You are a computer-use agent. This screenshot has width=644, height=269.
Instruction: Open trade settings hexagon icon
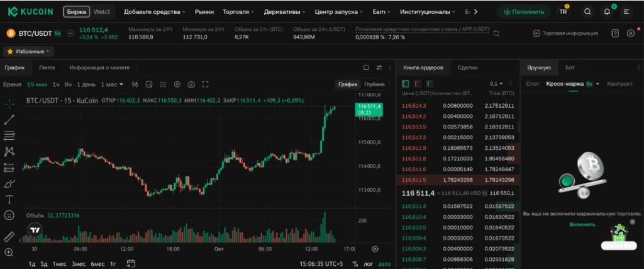click(631, 33)
